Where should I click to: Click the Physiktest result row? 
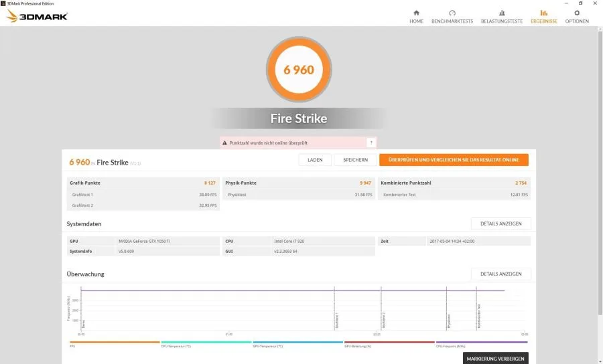click(x=298, y=195)
